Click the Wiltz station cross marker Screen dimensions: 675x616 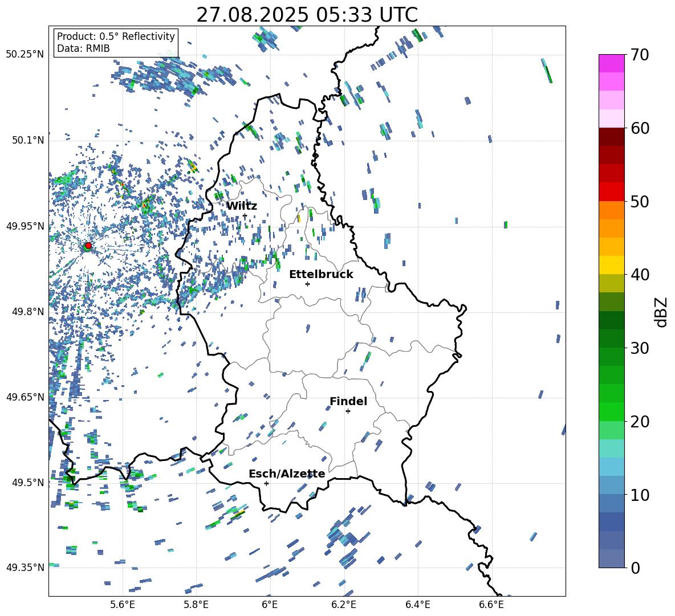coord(245,216)
